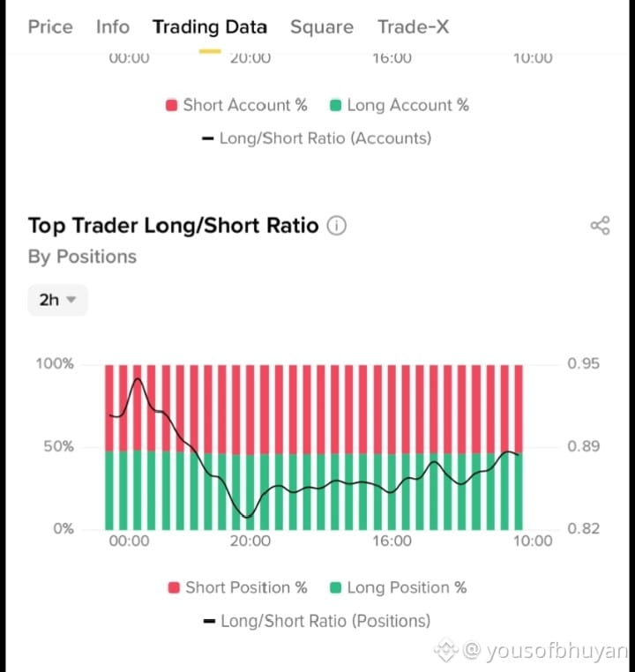
Task: Select the chart bar at 16:00
Action: click(x=392, y=447)
